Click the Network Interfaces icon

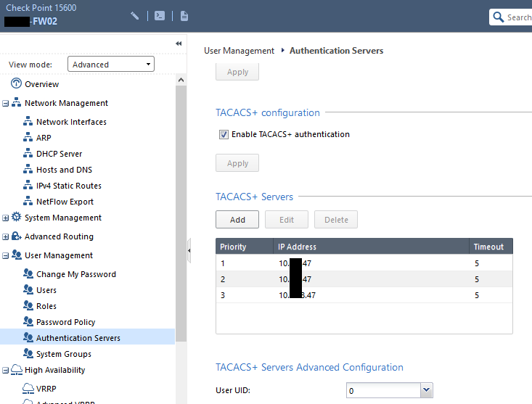click(x=28, y=121)
